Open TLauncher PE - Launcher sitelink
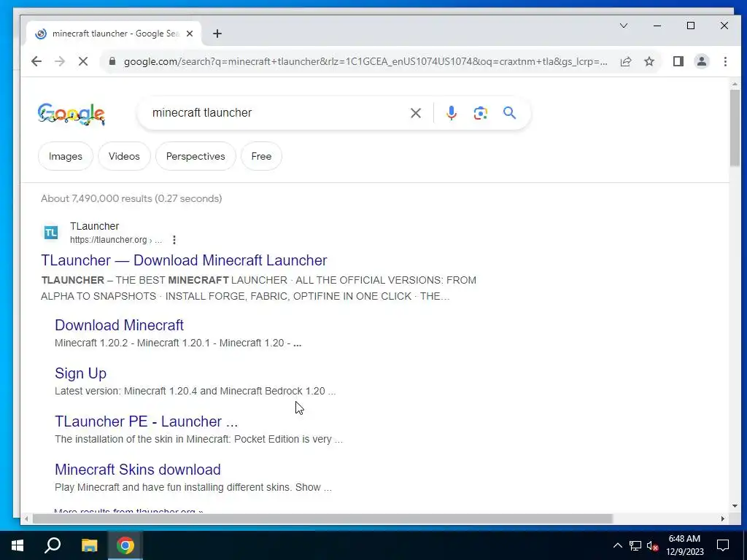747x560 pixels. point(146,421)
